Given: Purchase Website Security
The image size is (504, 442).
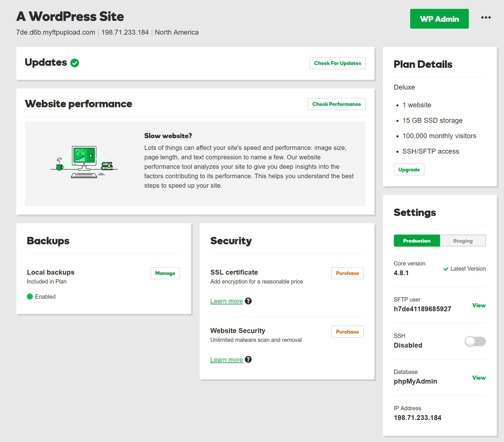Looking at the screenshot, I should pos(347,332).
